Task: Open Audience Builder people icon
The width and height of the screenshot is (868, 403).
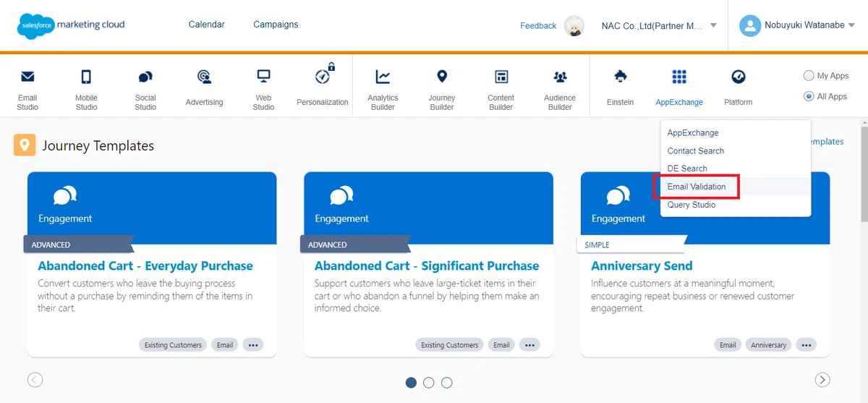Action: 560,77
